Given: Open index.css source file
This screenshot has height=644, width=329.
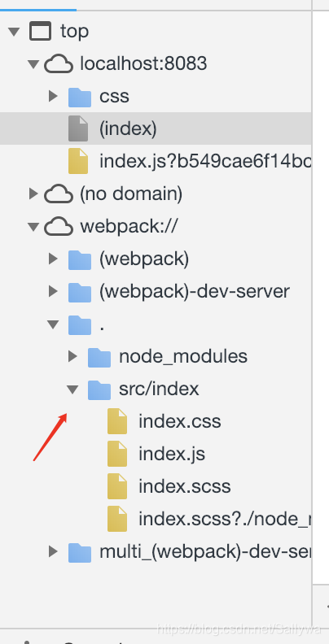Looking at the screenshot, I should click(180, 421).
